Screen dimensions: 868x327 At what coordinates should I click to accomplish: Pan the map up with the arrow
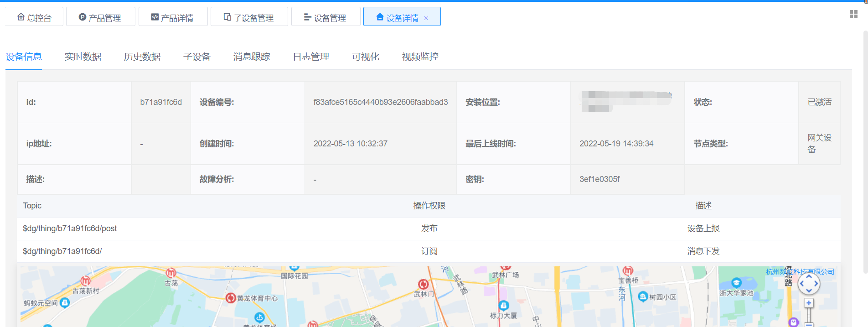[x=809, y=276]
